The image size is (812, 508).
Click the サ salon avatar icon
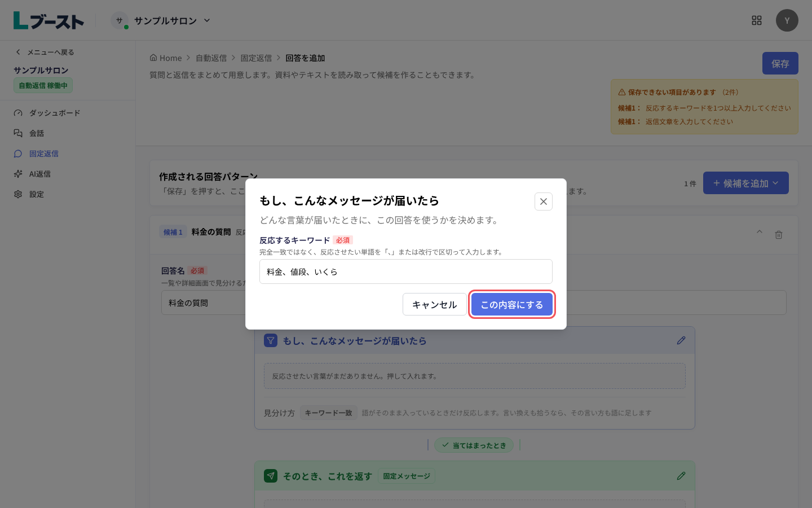click(x=120, y=20)
